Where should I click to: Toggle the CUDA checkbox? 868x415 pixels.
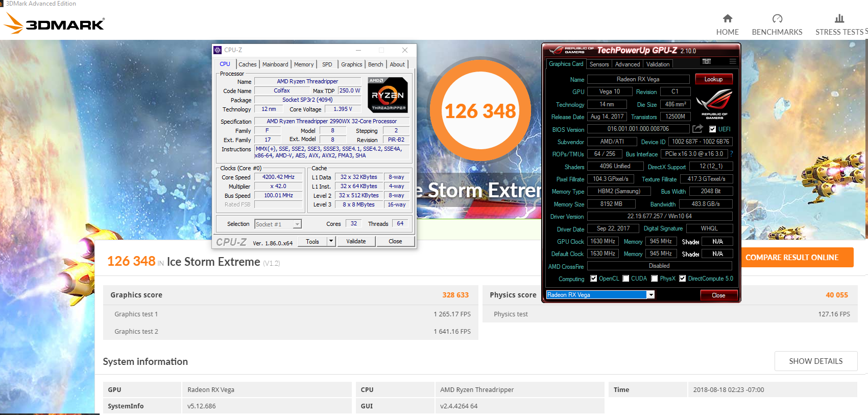(x=625, y=279)
